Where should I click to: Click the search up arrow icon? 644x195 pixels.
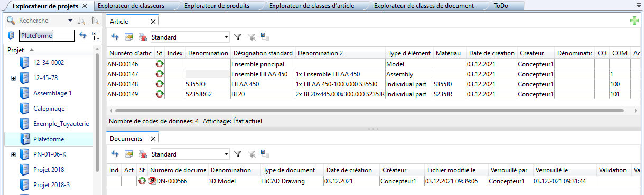[x=95, y=21]
